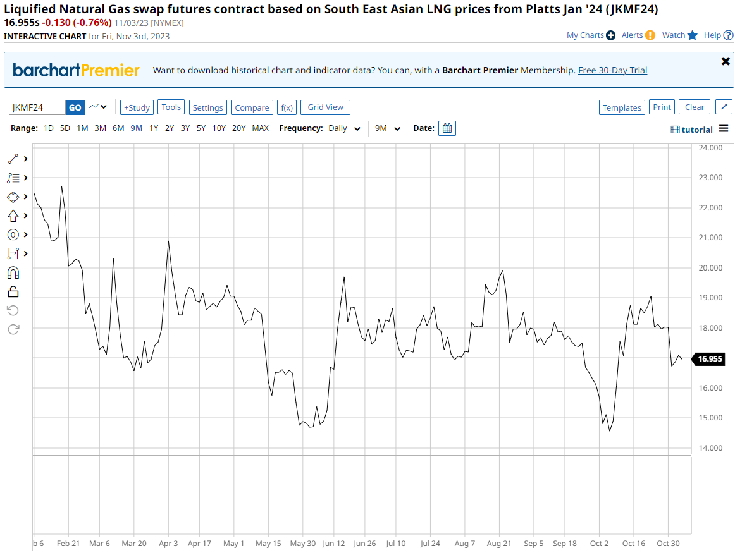The image size is (735, 560).
Task: Click the Watch star icon
Action: [x=693, y=35]
